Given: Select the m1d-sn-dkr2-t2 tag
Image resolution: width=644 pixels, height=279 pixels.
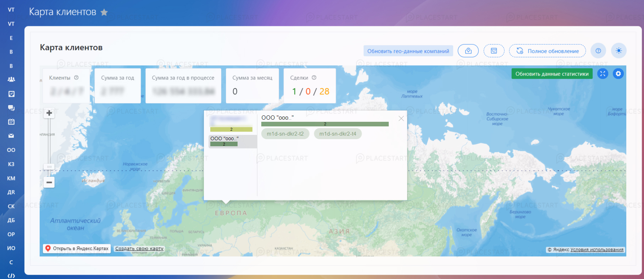Looking at the screenshot, I should (x=285, y=134).
